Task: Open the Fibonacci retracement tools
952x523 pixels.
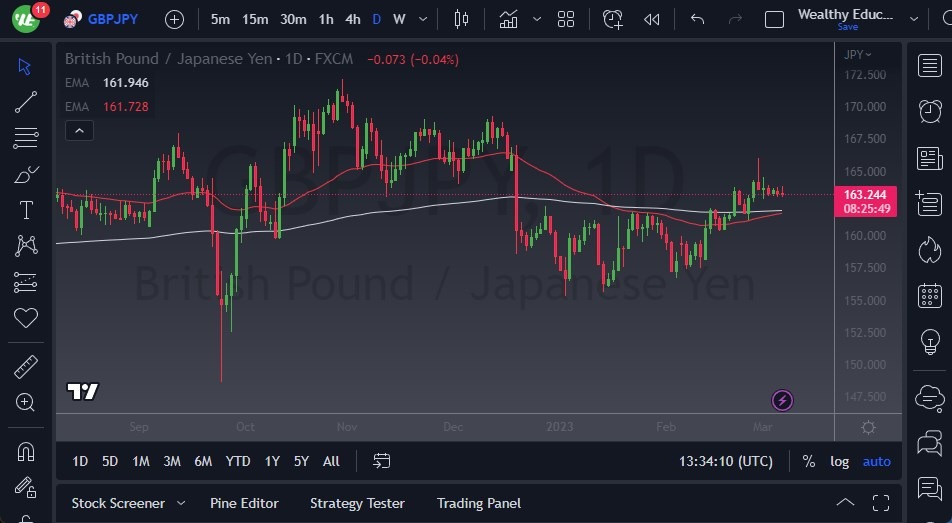Action: click(x=26, y=138)
